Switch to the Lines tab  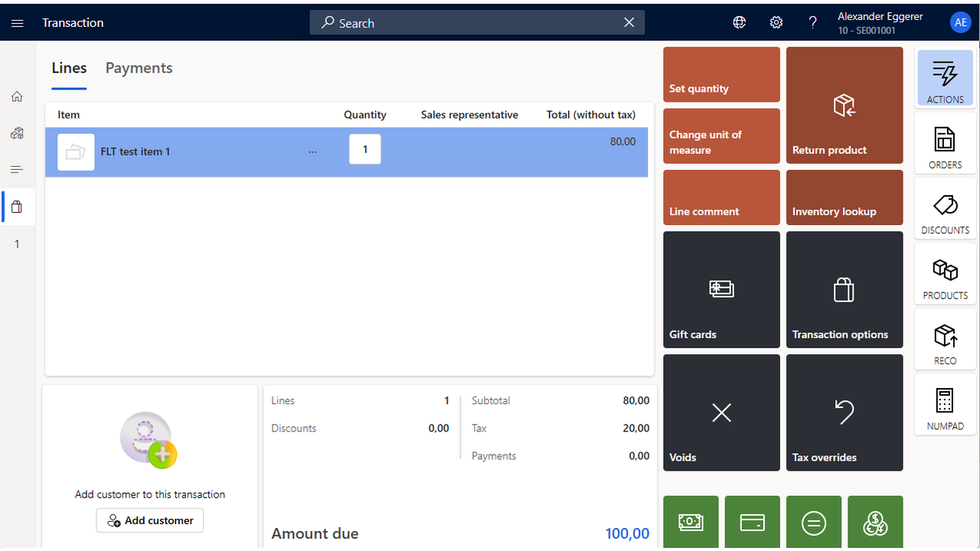coord(69,68)
